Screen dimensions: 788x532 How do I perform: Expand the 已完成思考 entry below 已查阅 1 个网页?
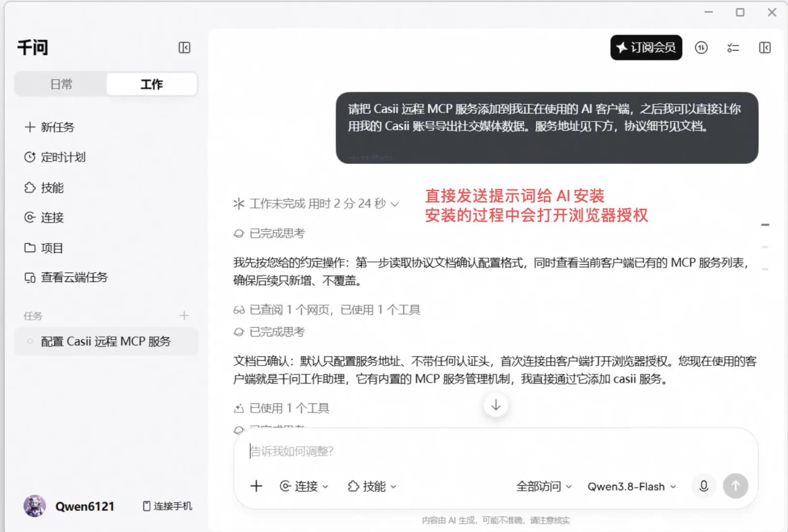pyautogui.click(x=269, y=332)
